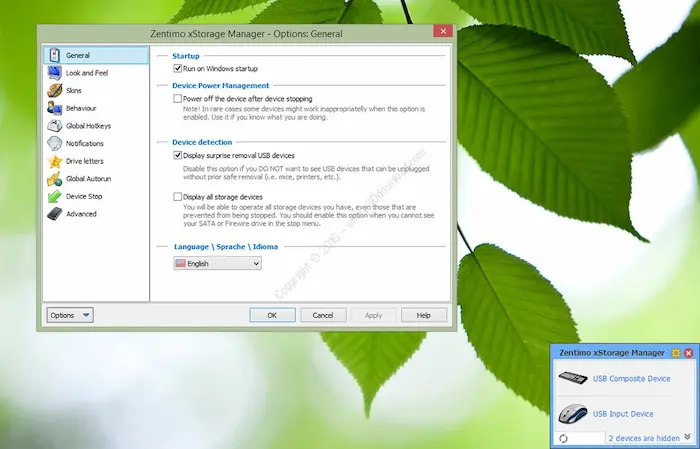Click the Advanced drive icon
This screenshot has height=449, width=700.
click(54, 214)
